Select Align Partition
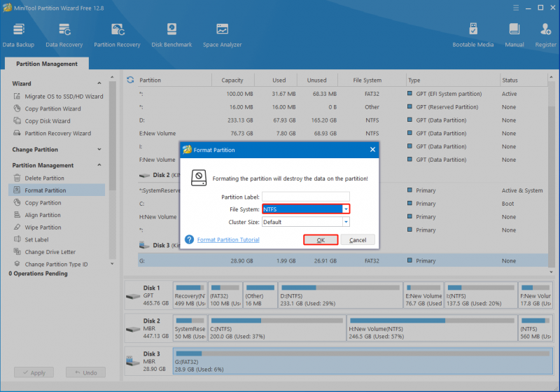The width and height of the screenshot is (560, 392). (x=37, y=215)
